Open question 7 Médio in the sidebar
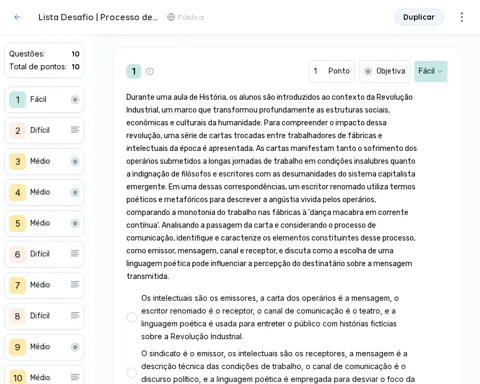Screen dimensions: 480x384 pyautogui.click(x=44, y=285)
